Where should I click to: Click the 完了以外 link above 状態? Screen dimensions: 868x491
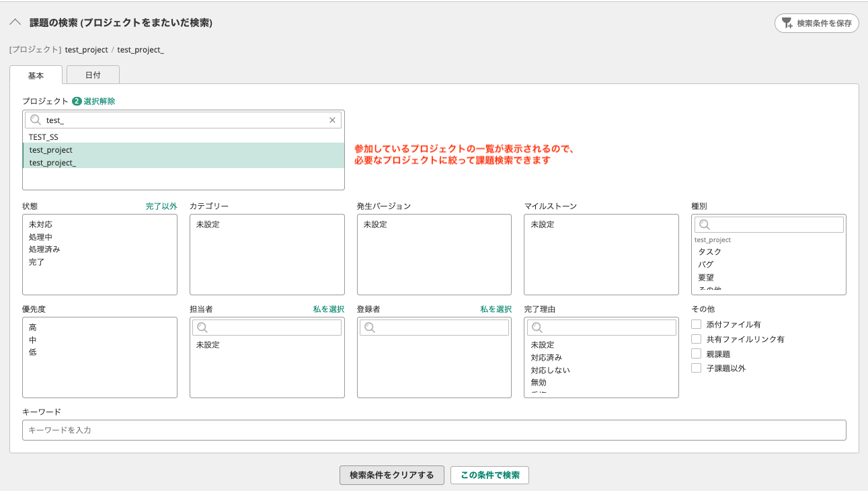[x=161, y=206]
